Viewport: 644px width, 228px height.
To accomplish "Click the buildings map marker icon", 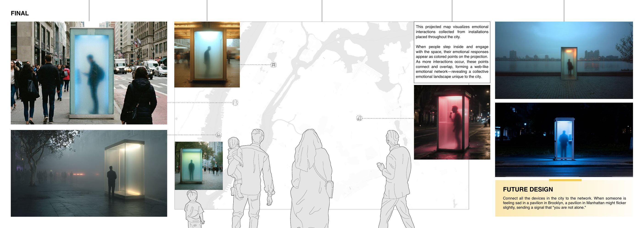I will click(x=359, y=118).
